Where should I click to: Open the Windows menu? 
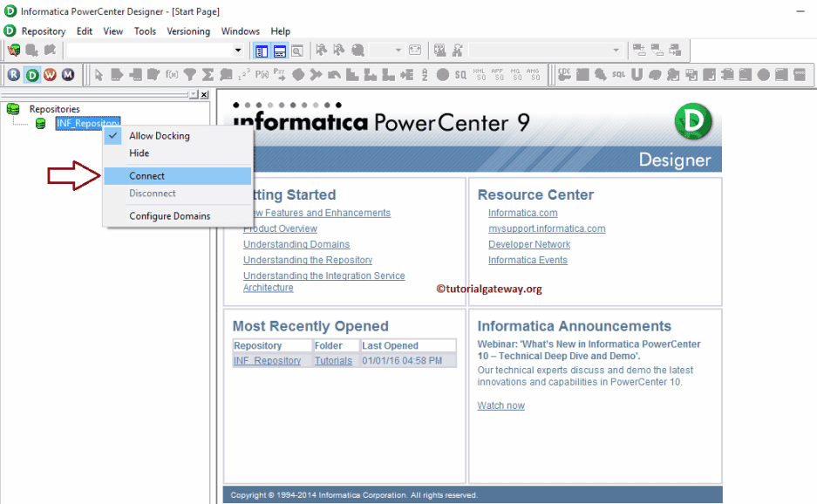240,31
